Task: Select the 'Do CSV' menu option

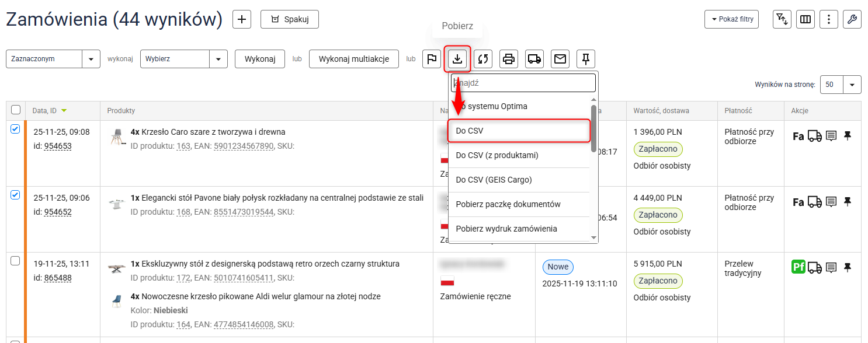Action: (x=518, y=131)
